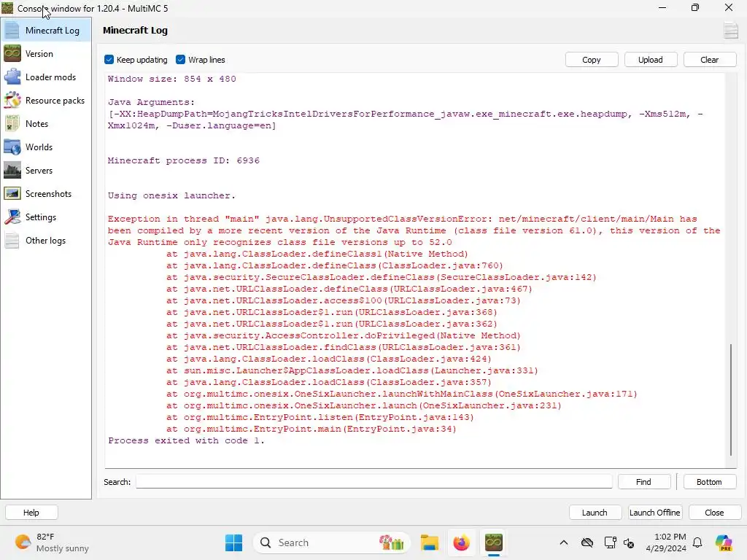Click the Notes paper icon
The width and height of the screenshot is (747, 560).
pos(12,124)
